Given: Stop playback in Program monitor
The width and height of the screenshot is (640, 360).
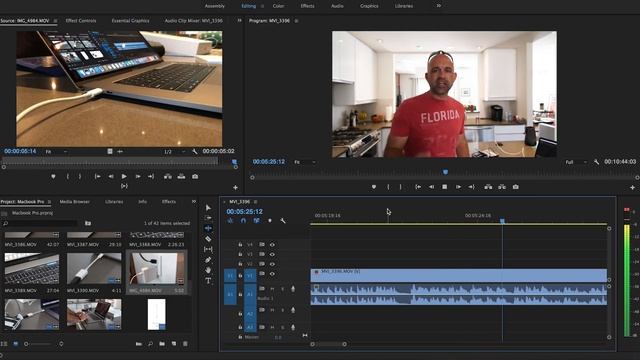Looking at the screenshot, I should pos(444,187).
